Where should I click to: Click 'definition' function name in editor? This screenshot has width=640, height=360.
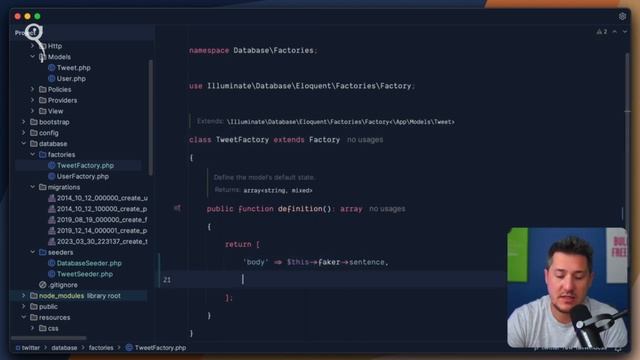click(300, 209)
